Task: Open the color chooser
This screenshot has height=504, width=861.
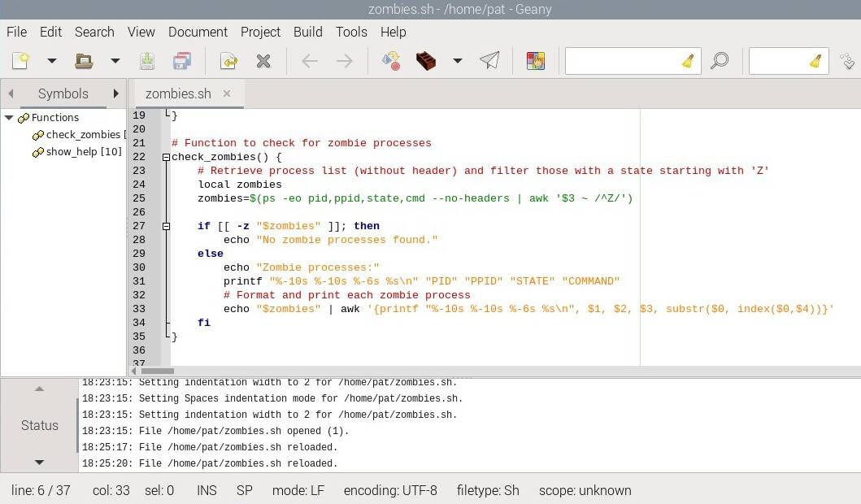Action: coord(535,60)
